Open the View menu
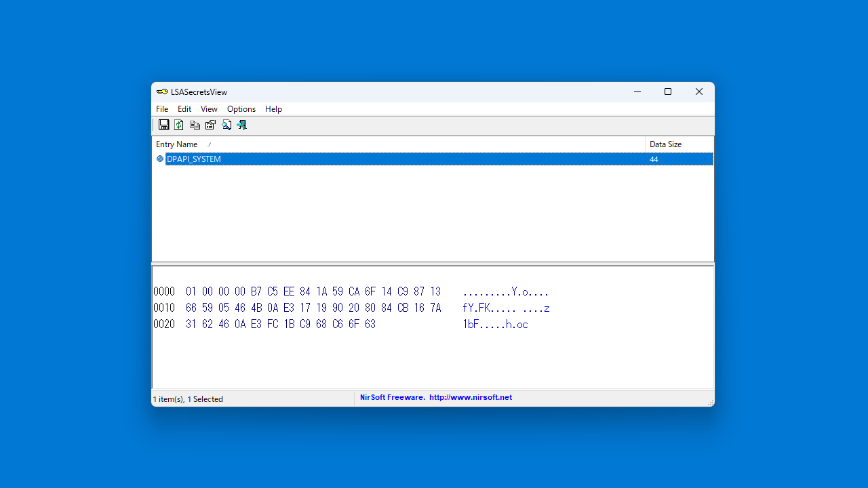 [x=209, y=109]
